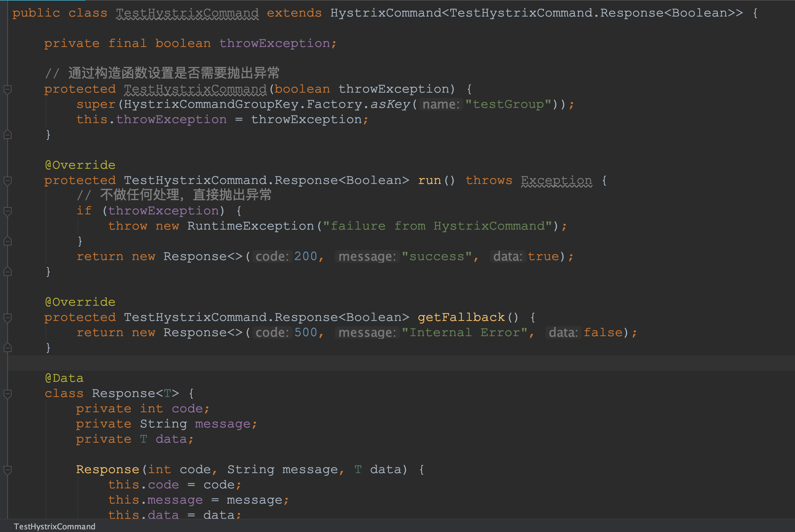Click the 'data:' hint before true
Viewport: 795px width, 532px height.
pos(507,256)
